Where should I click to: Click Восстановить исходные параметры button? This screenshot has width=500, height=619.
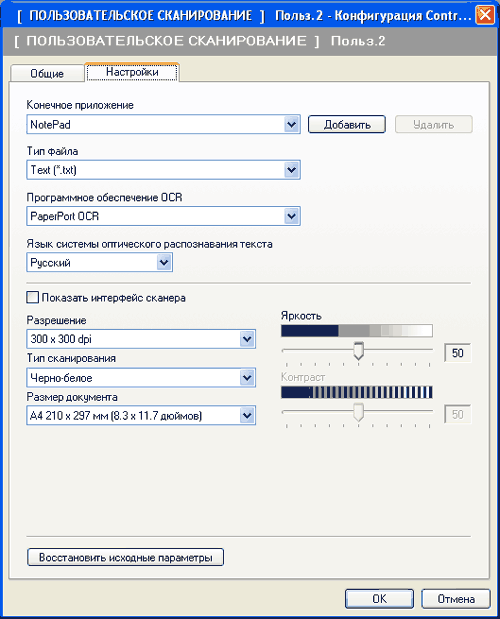pyautogui.click(x=125, y=557)
